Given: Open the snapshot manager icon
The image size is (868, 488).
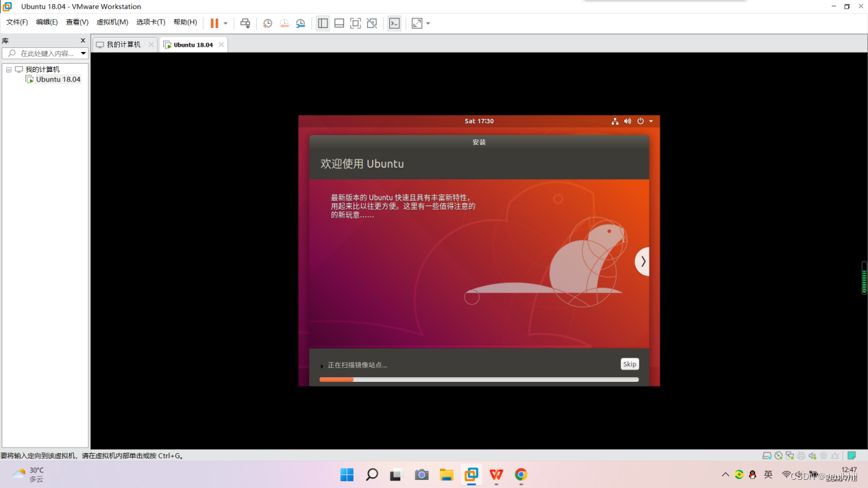Looking at the screenshot, I should [301, 23].
